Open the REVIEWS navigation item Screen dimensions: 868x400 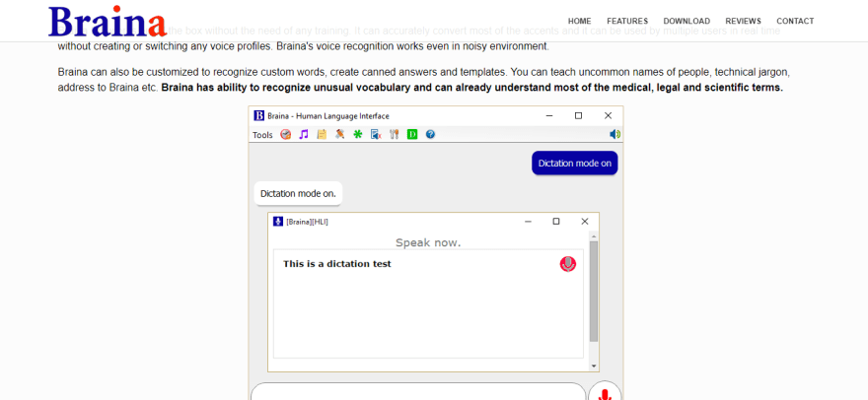coord(743,21)
